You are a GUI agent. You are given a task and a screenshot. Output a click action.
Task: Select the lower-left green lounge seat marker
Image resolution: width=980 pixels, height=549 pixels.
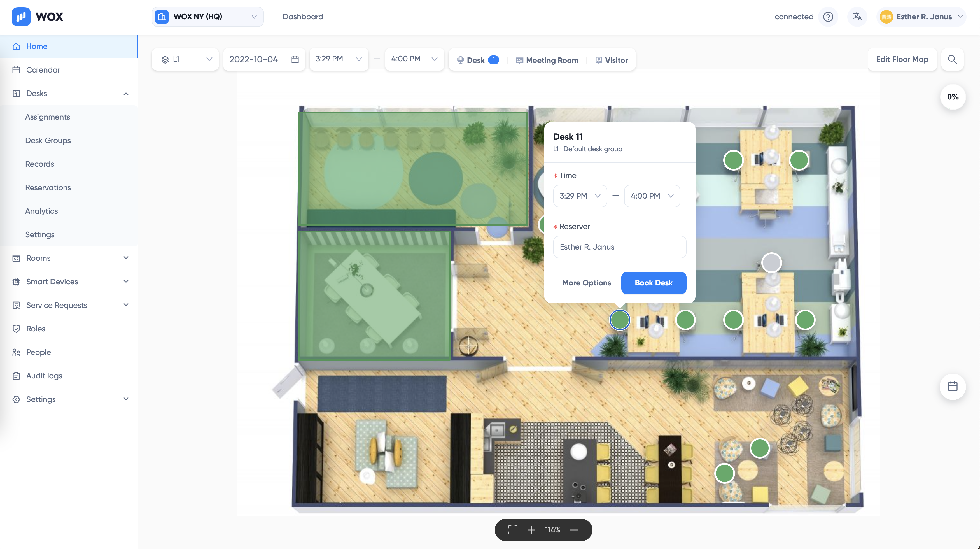click(724, 473)
